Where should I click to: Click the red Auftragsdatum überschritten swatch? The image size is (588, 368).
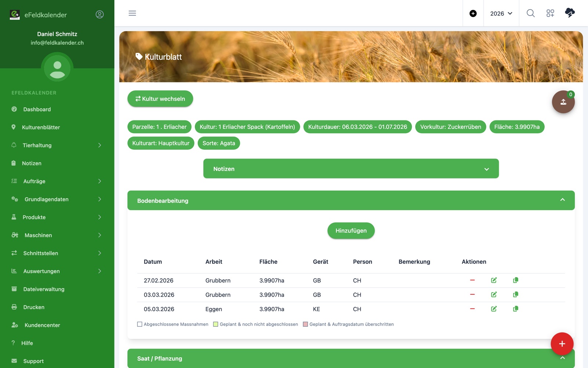click(305, 324)
